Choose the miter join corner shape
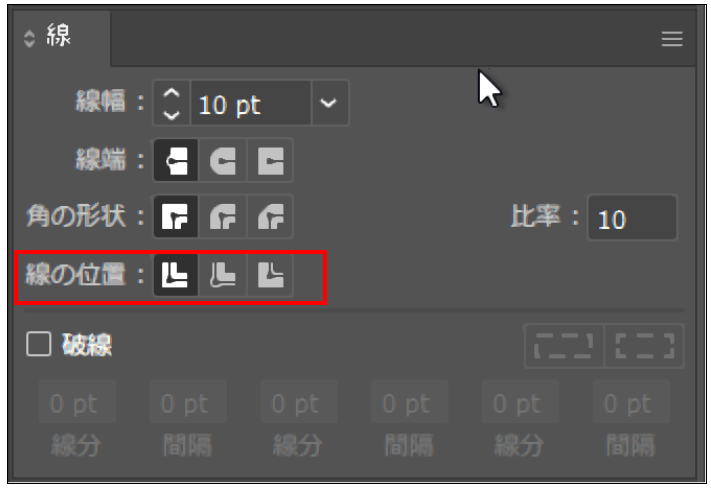This screenshot has width=711, height=488. [x=176, y=216]
